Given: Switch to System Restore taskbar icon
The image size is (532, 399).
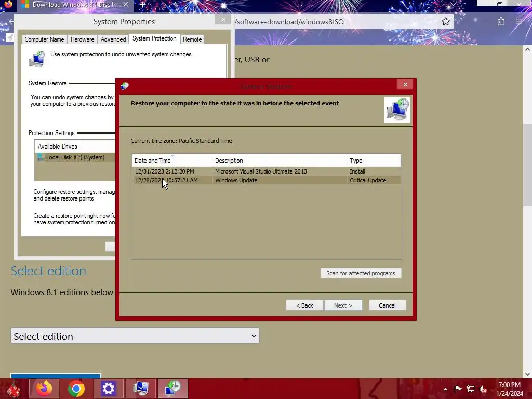Looking at the screenshot, I should pos(172,389).
